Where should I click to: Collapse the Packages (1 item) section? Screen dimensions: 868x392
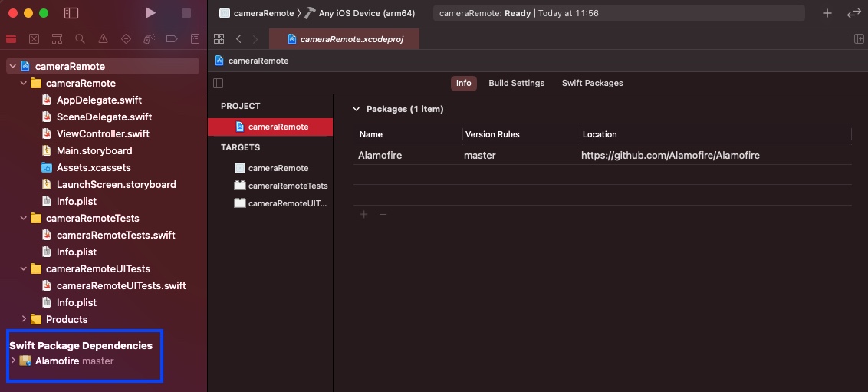pyautogui.click(x=357, y=109)
